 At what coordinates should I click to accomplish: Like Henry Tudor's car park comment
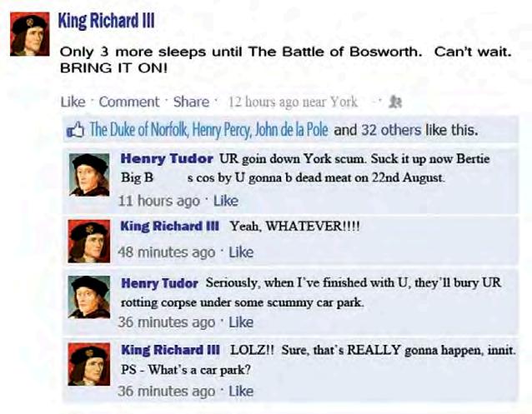[x=241, y=322]
